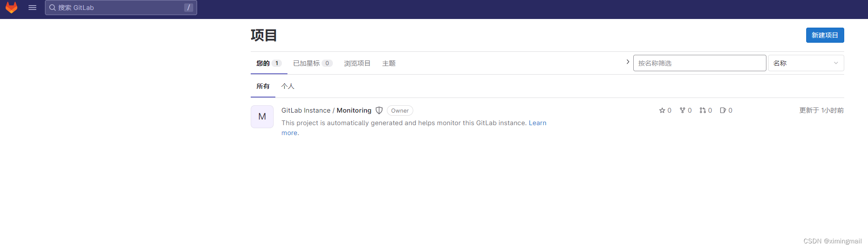
Task: Click the slash shortcut hint in search
Action: point(188,7)
